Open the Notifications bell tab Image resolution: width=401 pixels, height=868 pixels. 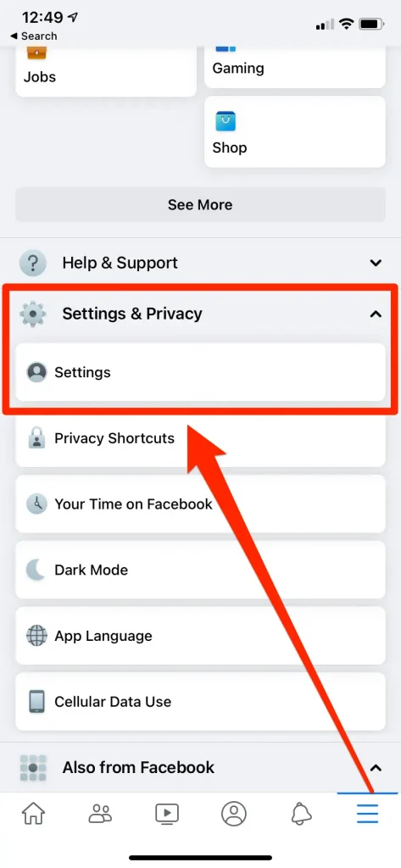301,813
